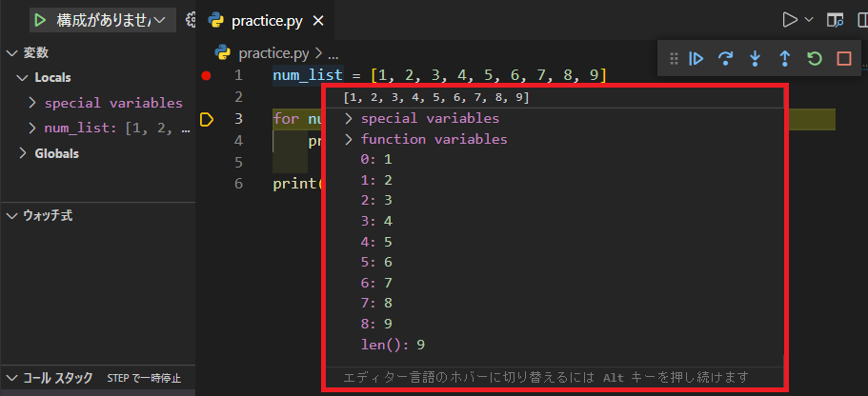Image resolution: width=868 pixels, height=396 pixels.
Task: Switch to the practice.py editor tab
Action: click(266, 21)
